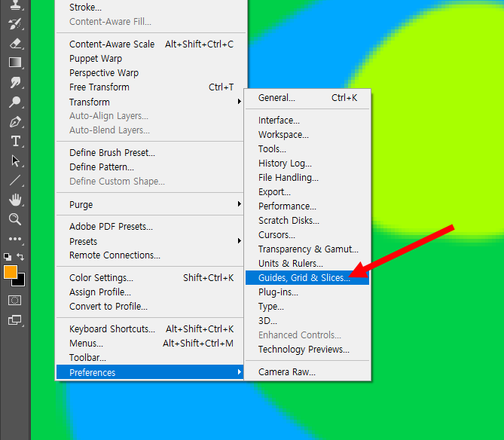The width and height of the screenshot is (504, 440).
Task: Open Guides, Grid & Slices... preferences
Action: tap(307, 277)
